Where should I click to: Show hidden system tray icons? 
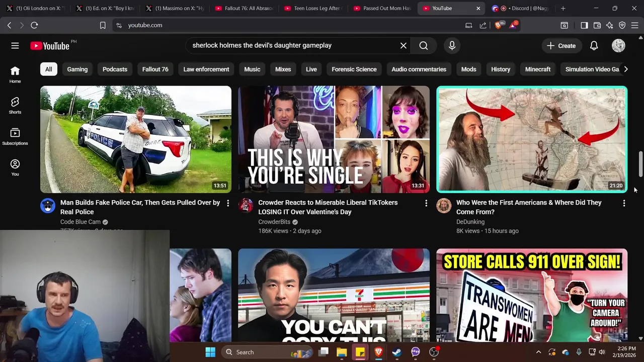tap(538, 352)
